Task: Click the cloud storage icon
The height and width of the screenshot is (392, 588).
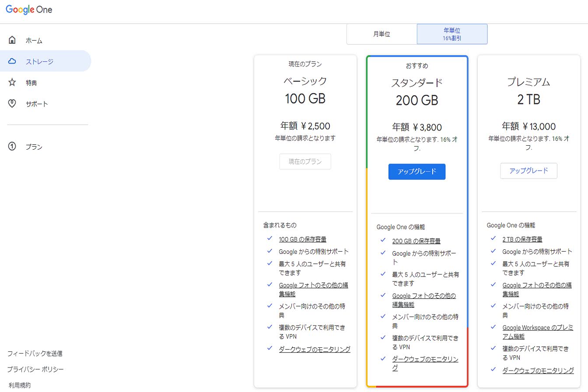Action: point(12,61)
